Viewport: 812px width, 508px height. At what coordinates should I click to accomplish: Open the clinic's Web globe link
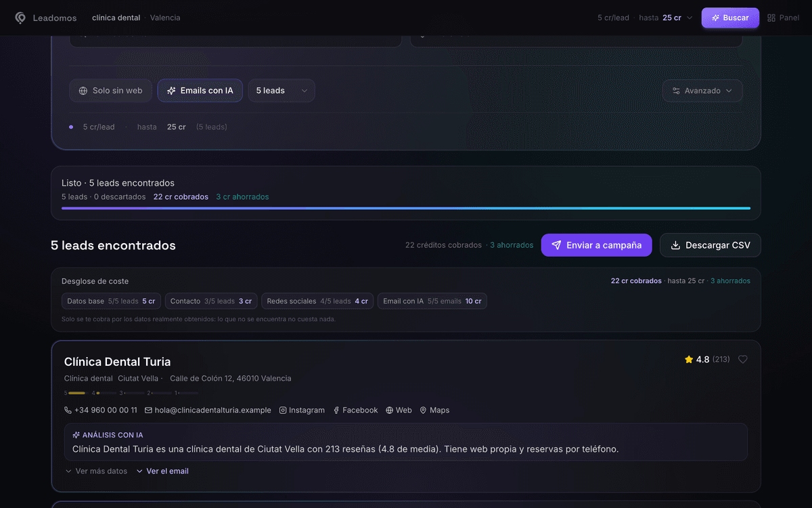coord(399,410)
